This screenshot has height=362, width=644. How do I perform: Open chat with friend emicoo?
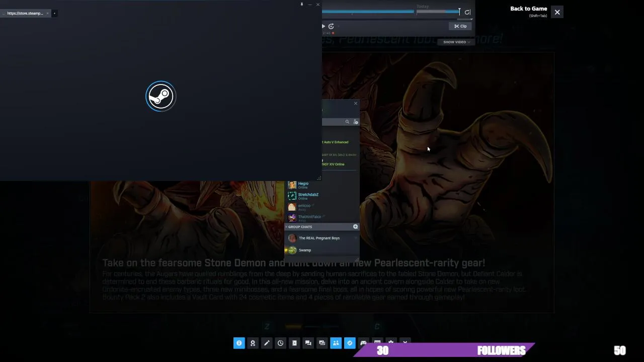click(322, 207)
